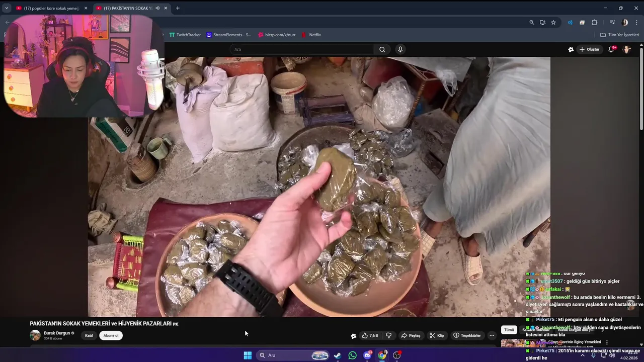
Task: Open Discord from the taskbar
Action: tap(368, 355)
